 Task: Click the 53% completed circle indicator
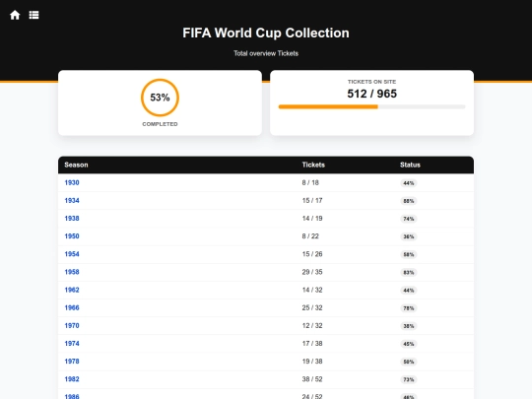coord(160,98)
